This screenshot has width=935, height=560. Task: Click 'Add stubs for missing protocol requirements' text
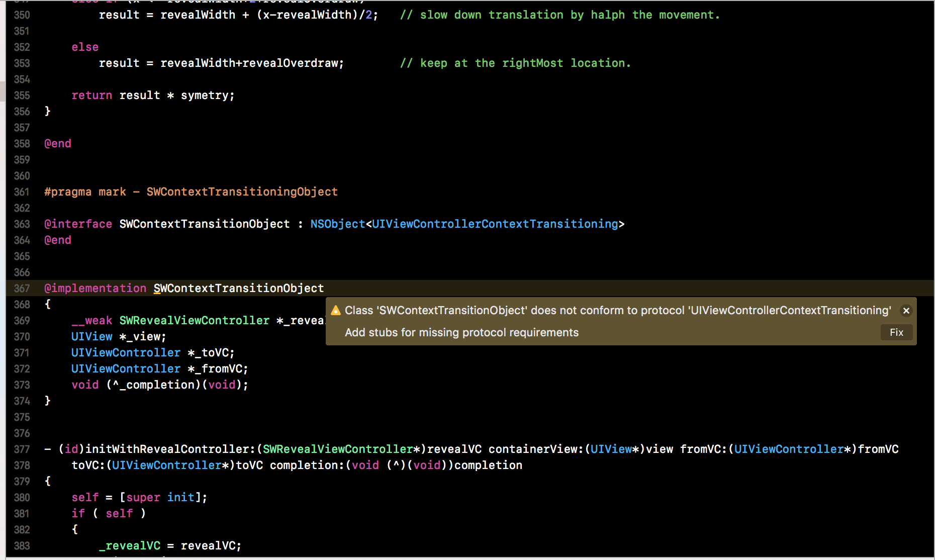pyautogui.click(x=461, y=332)
